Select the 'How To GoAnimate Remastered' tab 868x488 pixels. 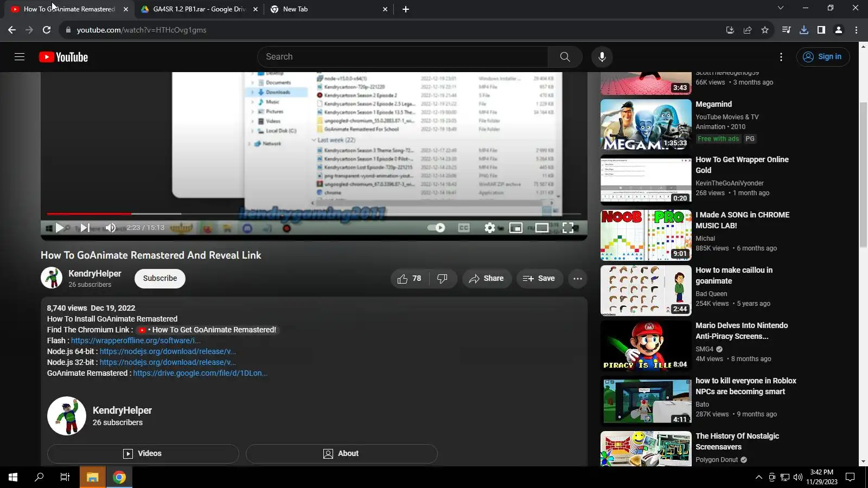coord(69,9)
